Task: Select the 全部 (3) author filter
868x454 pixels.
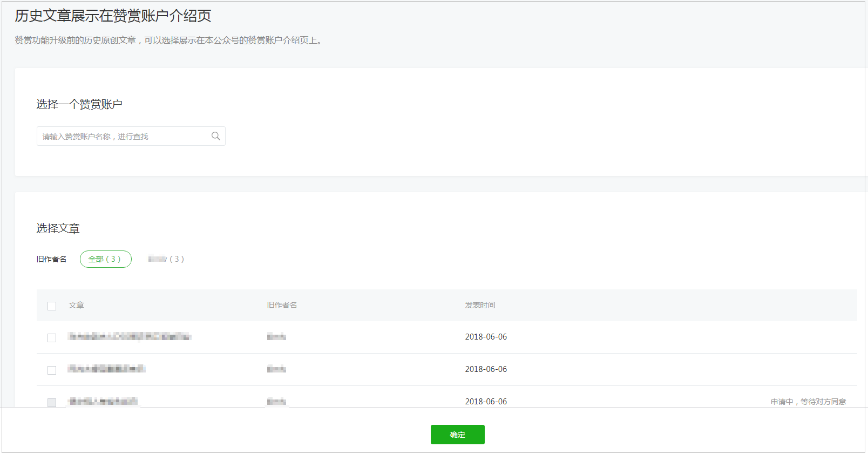Action: pos(105,259)
